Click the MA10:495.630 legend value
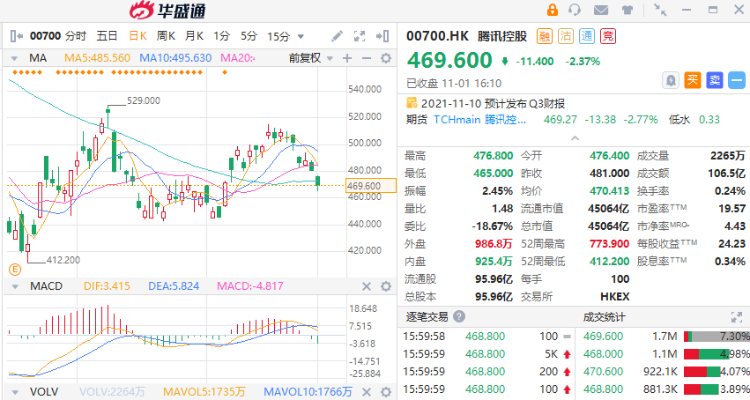Screen dimensions: 750x400 [x=176, y=58]
